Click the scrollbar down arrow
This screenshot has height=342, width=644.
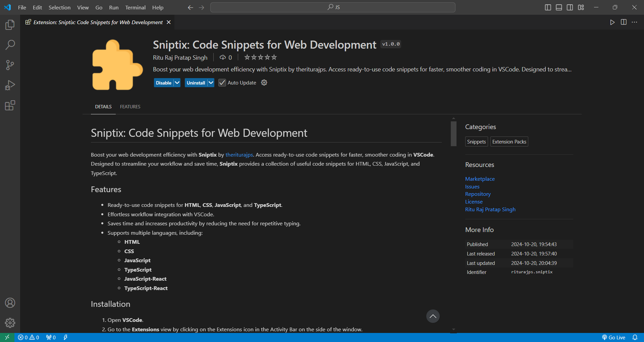click(x=453, y=330)
